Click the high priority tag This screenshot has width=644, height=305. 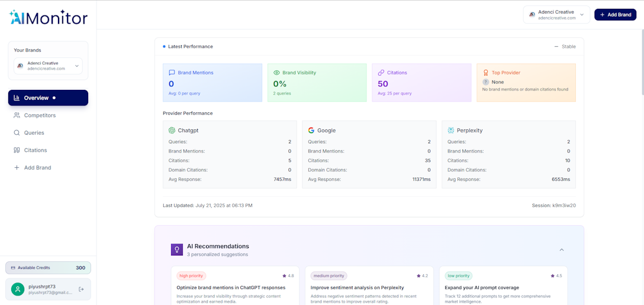pos(191,276)
